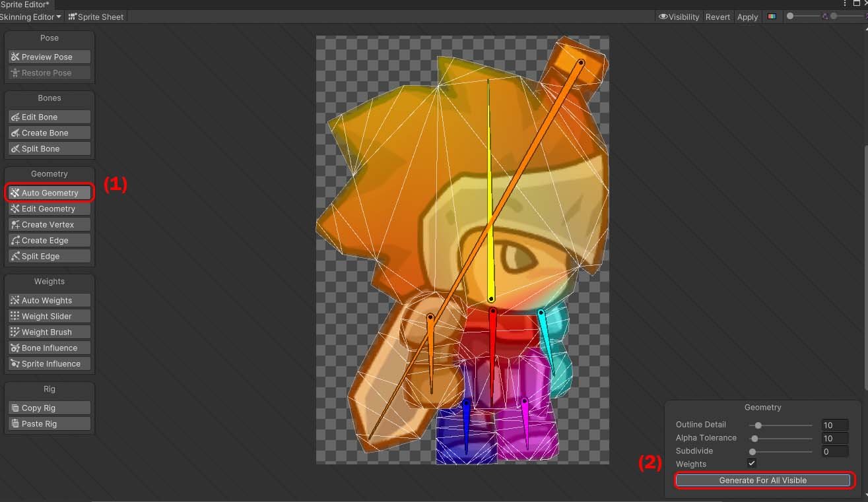Image resolution: width=868 pixels, height=502 pixels.
Task: Click Generate For All Visible
Action: (762, 480)
